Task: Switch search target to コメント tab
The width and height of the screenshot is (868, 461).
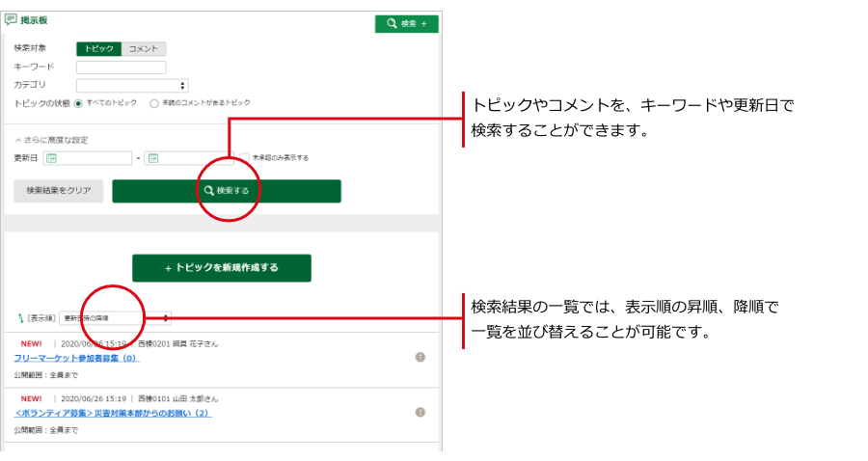Action: [x=144, y=48]
